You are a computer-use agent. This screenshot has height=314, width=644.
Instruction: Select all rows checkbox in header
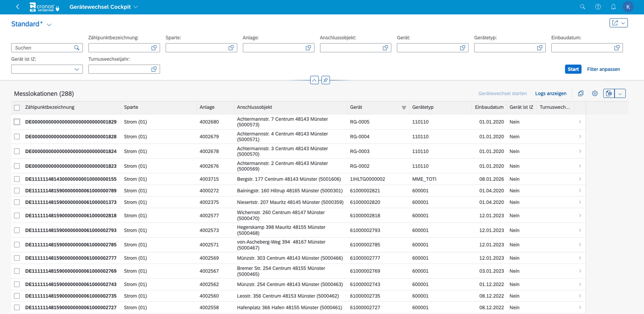[x=17, y=107]
